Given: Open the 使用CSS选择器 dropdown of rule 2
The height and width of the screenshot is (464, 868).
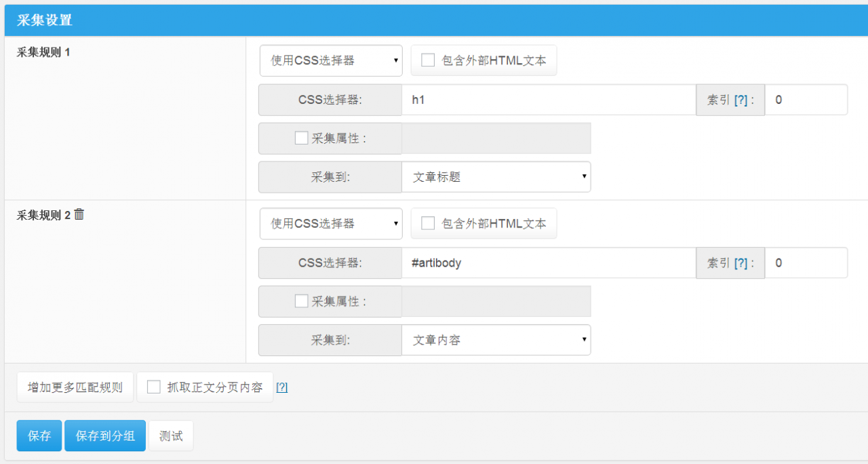Looking at the screenshot, I should 330,223.
